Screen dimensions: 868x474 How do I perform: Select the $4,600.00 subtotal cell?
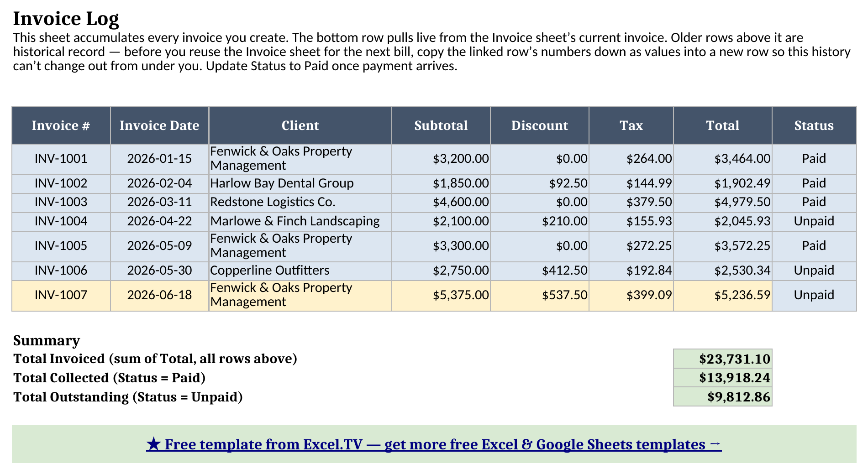click(x=441, y=202)
